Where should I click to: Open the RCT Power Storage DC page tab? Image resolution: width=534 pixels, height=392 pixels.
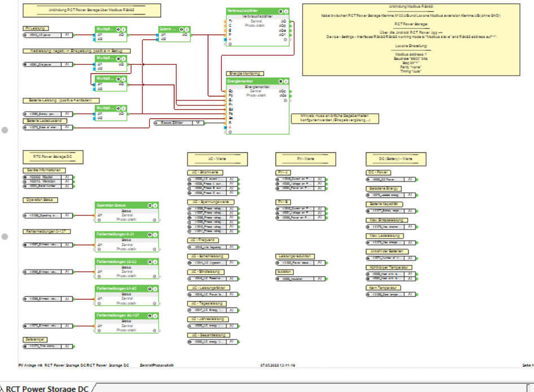47,388
